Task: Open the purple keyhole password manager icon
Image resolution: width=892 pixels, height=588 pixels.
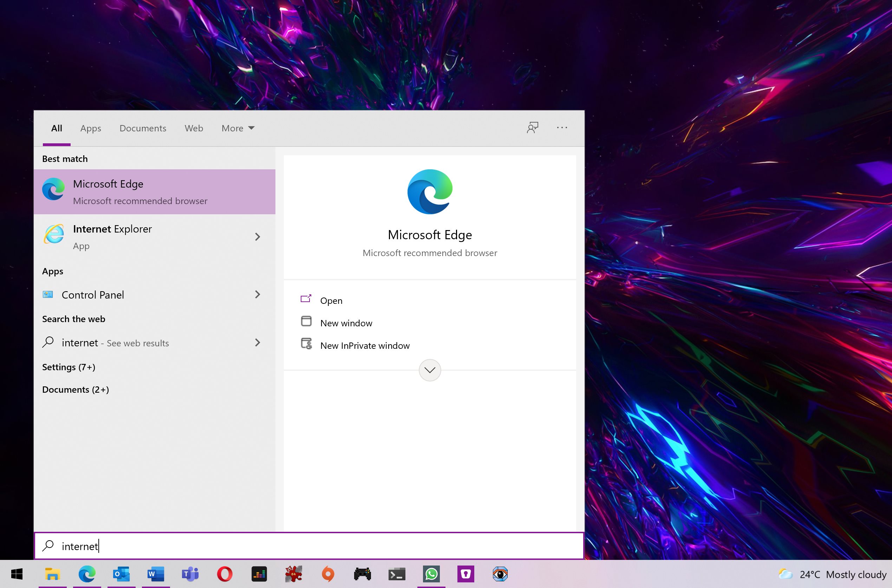Action: 466,574
